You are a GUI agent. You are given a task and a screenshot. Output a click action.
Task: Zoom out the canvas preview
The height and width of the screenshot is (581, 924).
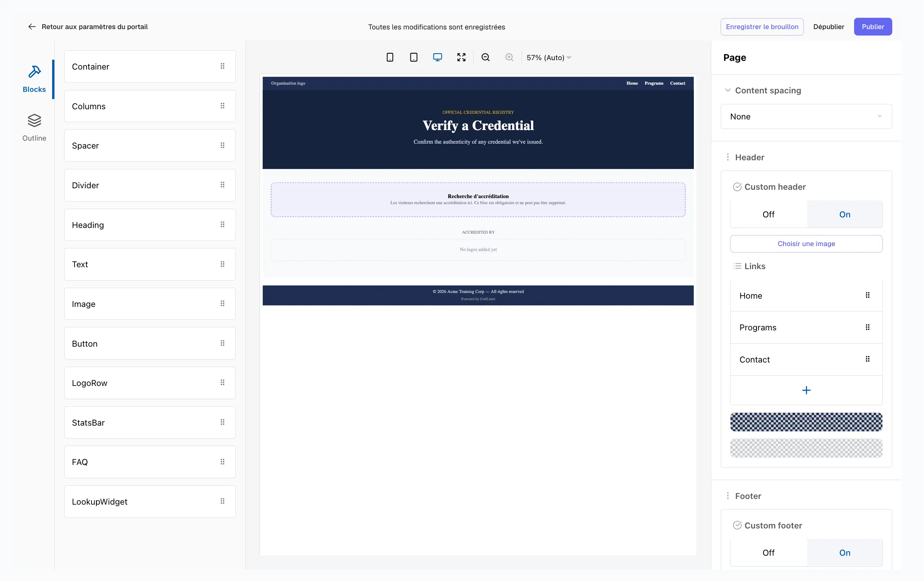(x=485, y=57)
